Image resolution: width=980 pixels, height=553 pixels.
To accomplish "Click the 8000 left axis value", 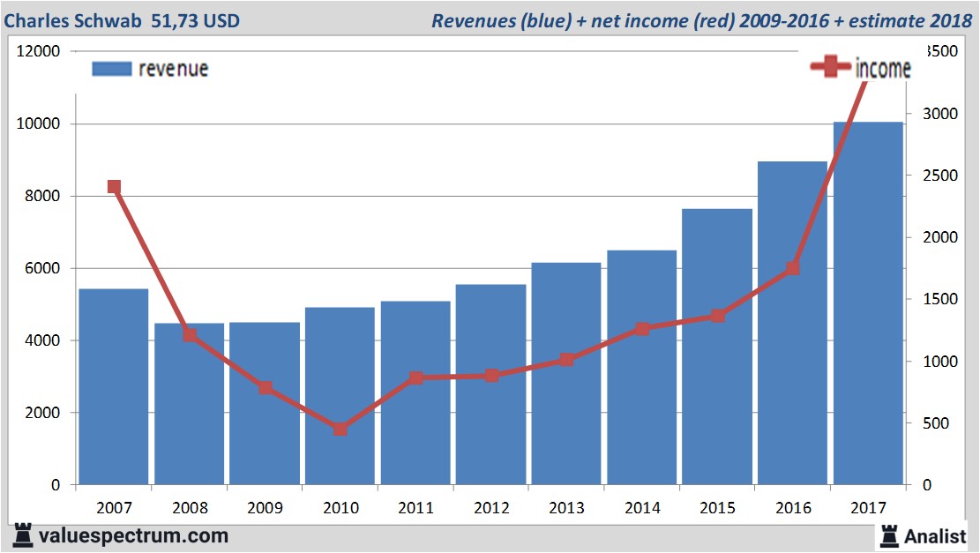I will point(42,196).
